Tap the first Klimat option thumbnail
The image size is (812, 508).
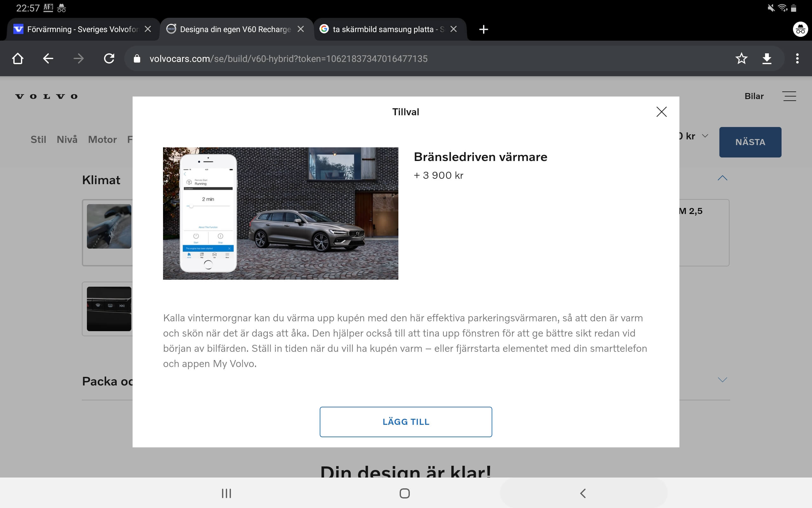click(x=109, y=226)
